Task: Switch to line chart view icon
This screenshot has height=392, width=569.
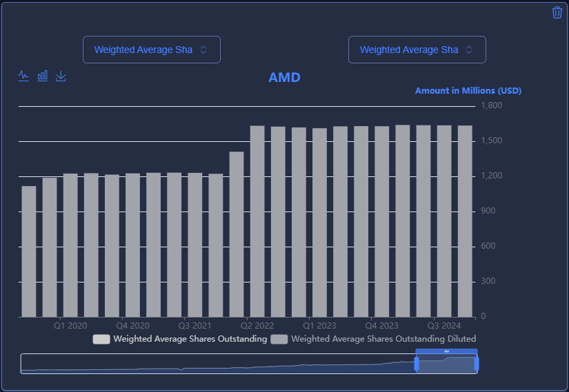Action: pos(23,75)
